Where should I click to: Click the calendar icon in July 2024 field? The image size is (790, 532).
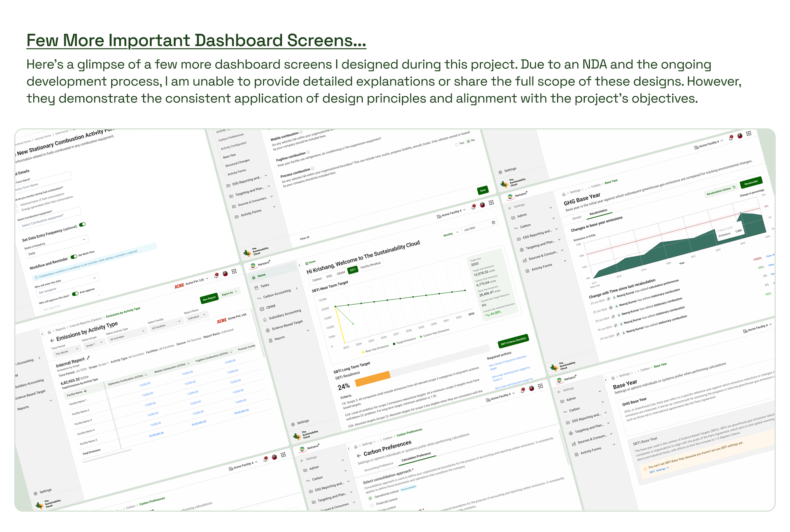pyautogui.click(x=493, y=223)
